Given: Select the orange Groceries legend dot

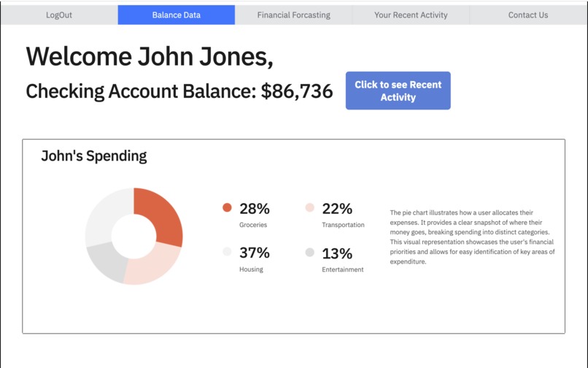Looking at the screenshot, I should click(x=227, y=207).
